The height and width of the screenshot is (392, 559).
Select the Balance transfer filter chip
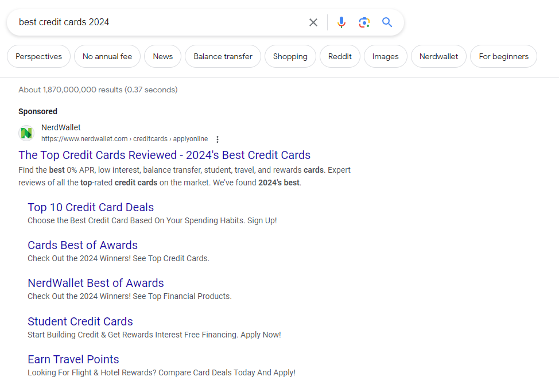coord(223,56)
